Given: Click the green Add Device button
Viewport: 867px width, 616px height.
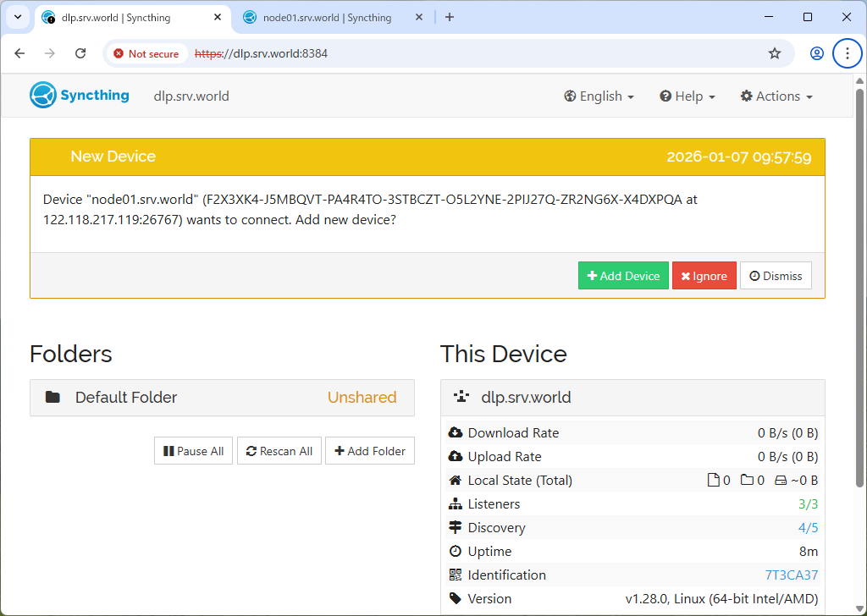Looking at the screenshot, I should [623, 276].
